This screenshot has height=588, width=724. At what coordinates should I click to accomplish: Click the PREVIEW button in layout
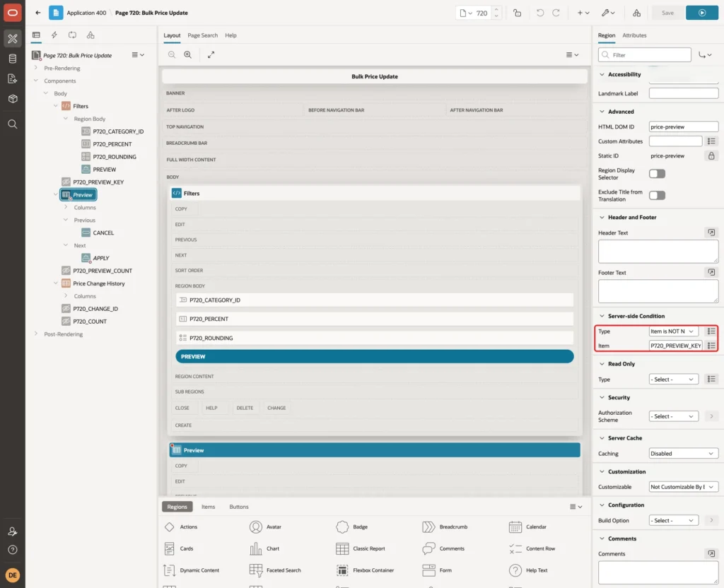tap(375, 356)
